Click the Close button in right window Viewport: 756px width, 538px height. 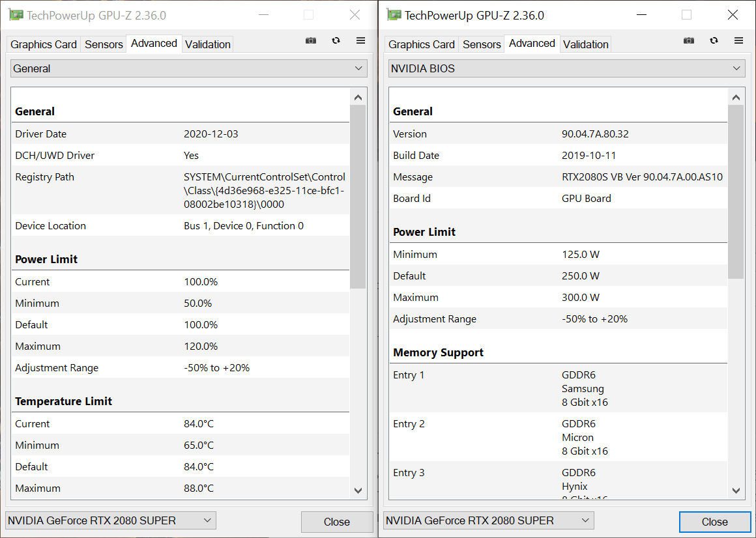point(715,522)
